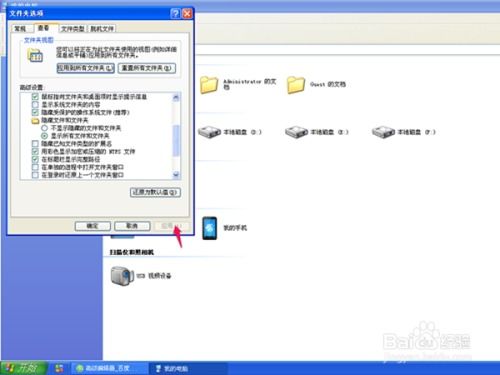
Task: Select the third 本地磁盘 drive icon
Action: (383, 132)
